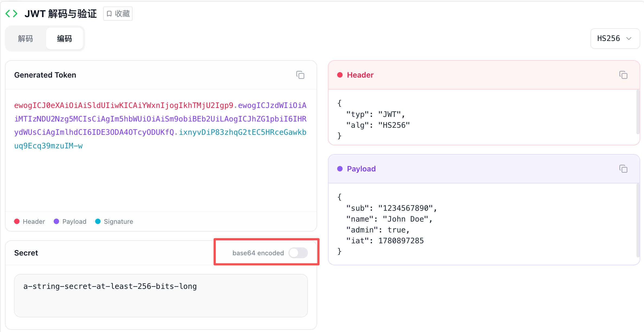
Task: Click the Payload legend label
Action: pos(74,221)
